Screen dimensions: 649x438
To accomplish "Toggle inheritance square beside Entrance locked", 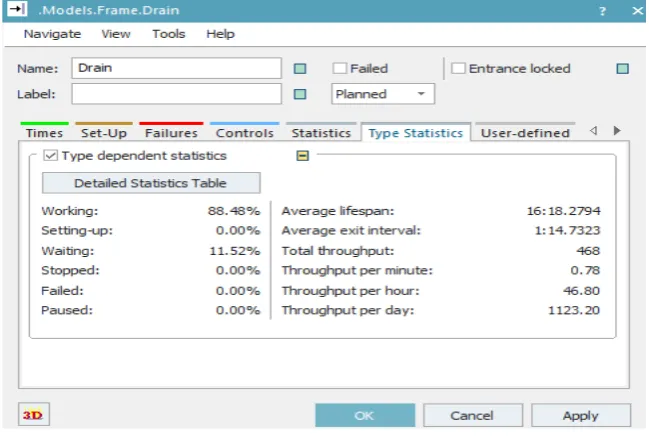I will click(623, 69).
